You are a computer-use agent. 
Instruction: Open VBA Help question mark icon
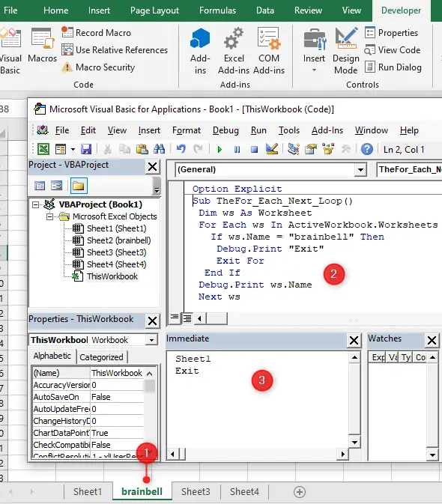click(367, 149)
